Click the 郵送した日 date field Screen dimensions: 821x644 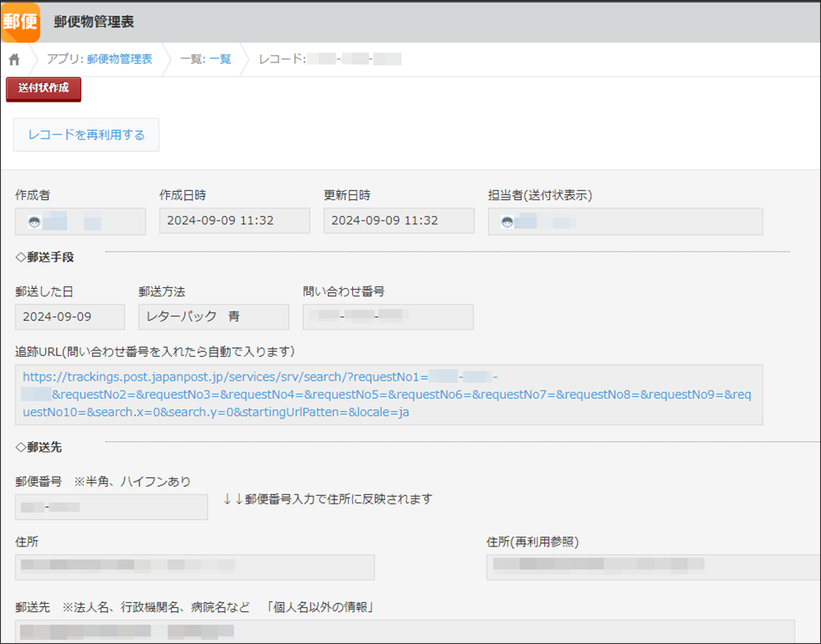pyautogui.click(x=70, y=317)
